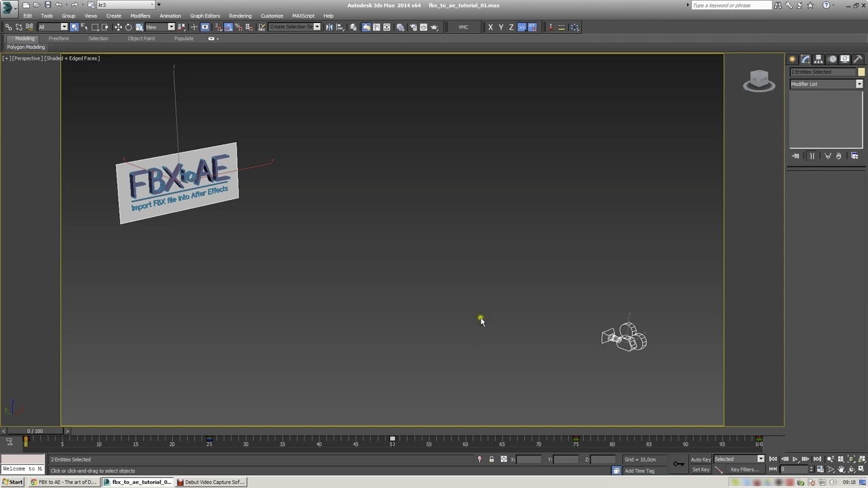Open the Rendering menu
Viewport: 868px width, 488px height.
[240, 16]
